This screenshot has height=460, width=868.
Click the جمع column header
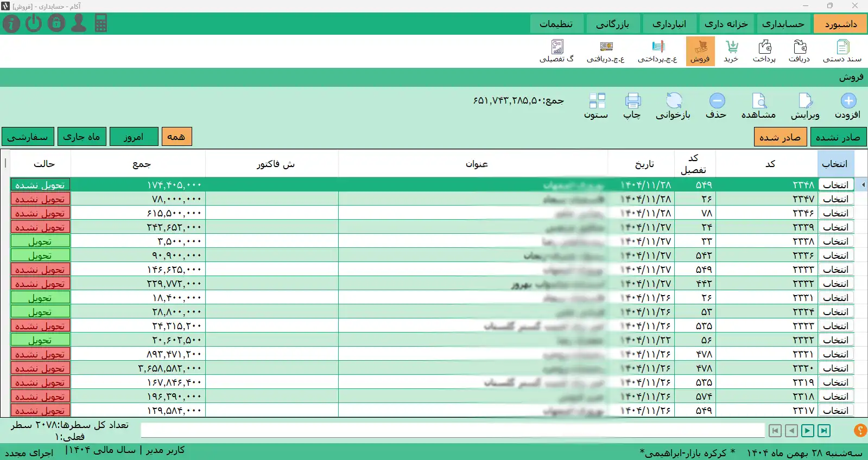[138, 164]
